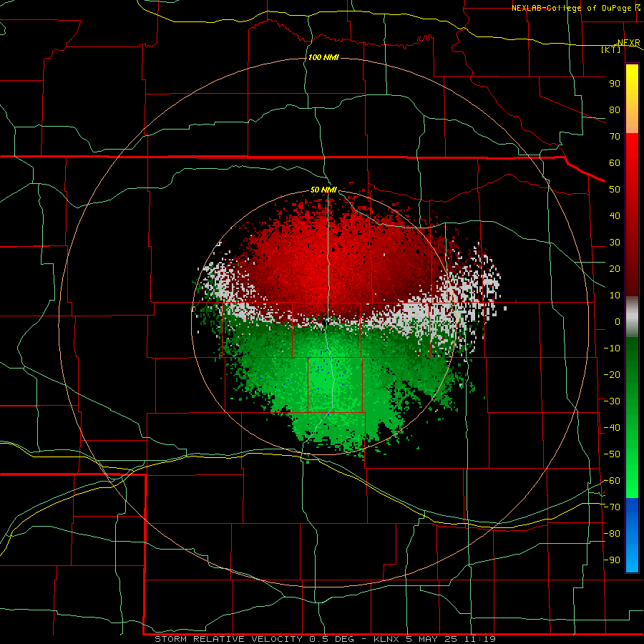644x644 pixels.
Task: Click the -30 value on the velocity scale
Action: tap(612, 401)
